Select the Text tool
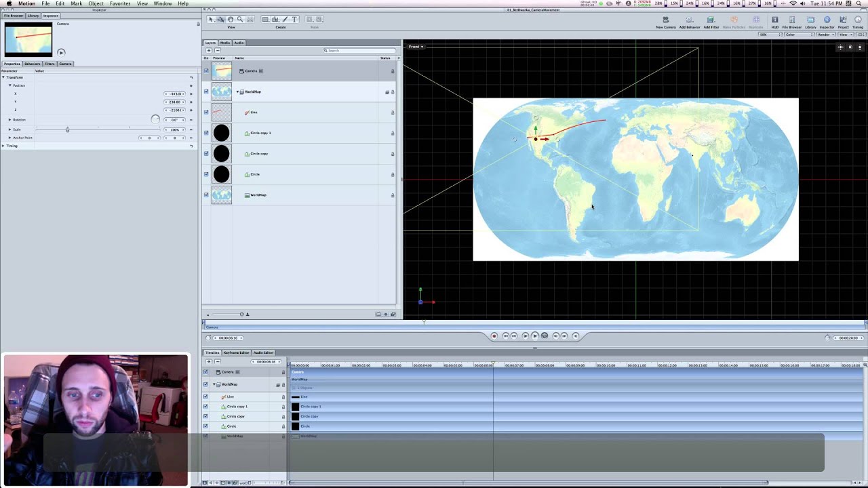Screen dimensions: 868x488 tap(294, 20)
